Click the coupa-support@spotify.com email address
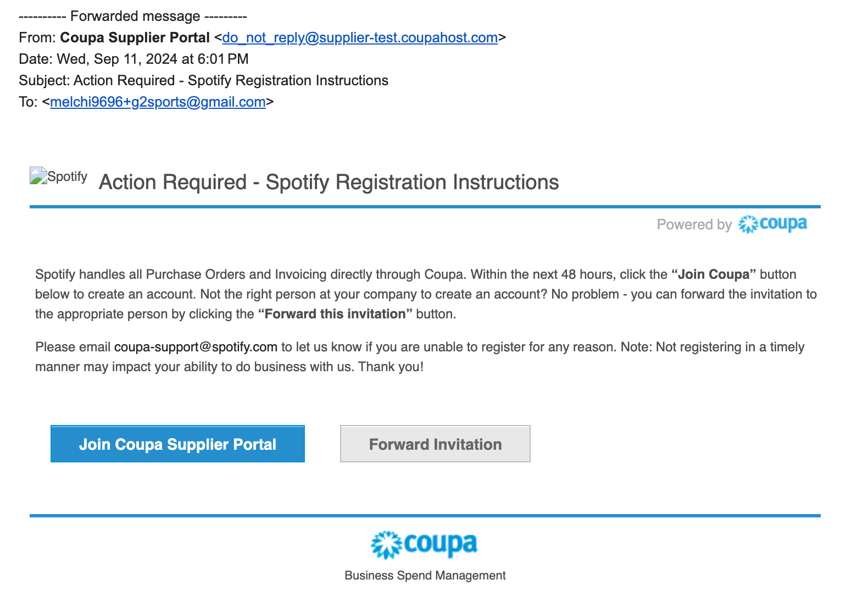The height and width of the screenshot is (607, 868). 196,347
